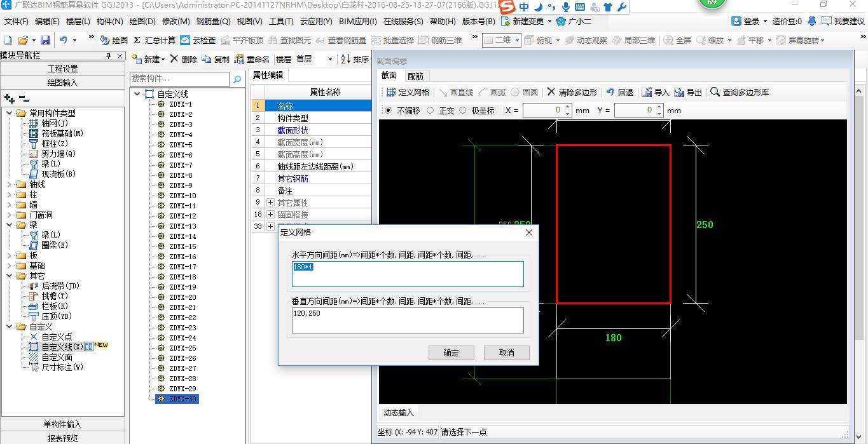Open 查询多边形库 polygon library

740,92
